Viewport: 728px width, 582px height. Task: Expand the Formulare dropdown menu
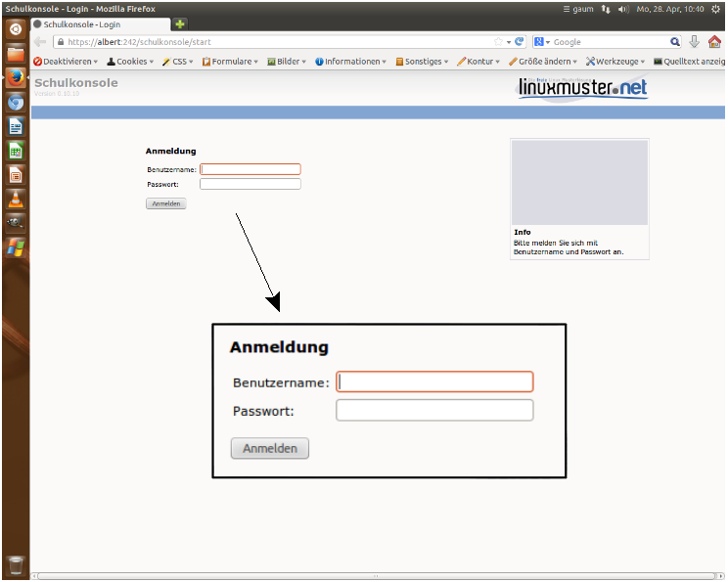[231, 61]
